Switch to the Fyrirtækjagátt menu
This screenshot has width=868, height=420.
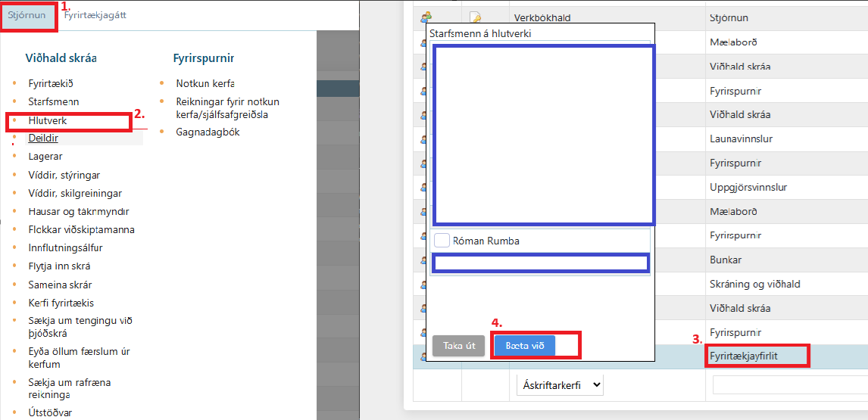(95, 15)
